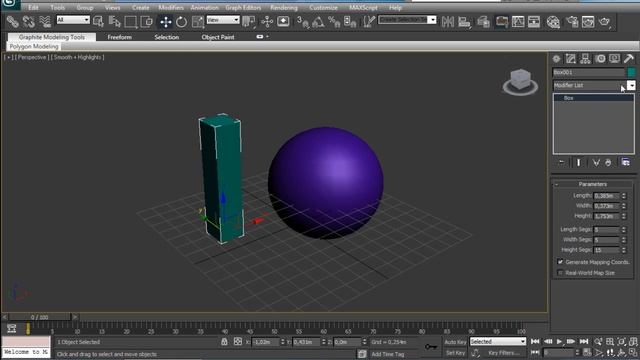Jump to the end frame button
Image resolution: width=640 pixels, height=360 pixels.
click(584, 342)
